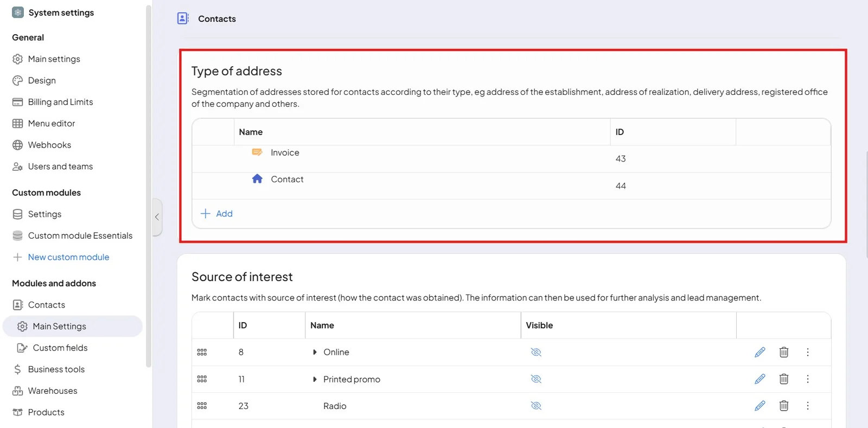Create a New custom module
This screenshot has width=868, height=428.
68,257
